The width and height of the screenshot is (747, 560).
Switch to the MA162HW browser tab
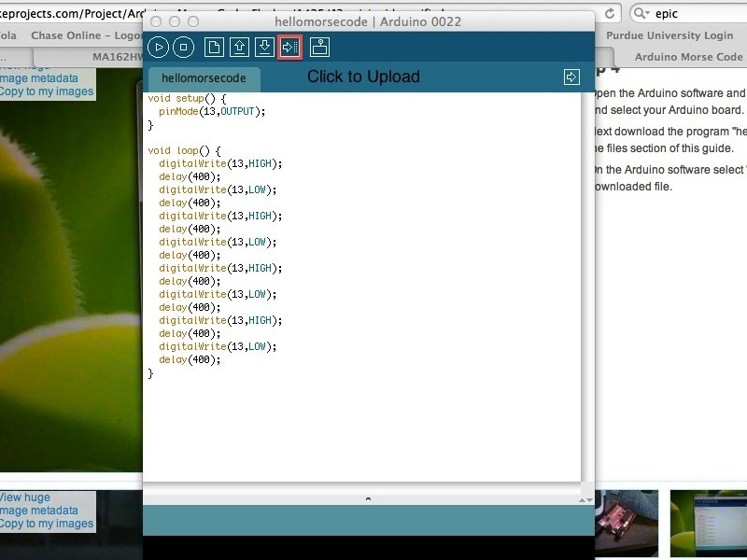coord(91,57)
